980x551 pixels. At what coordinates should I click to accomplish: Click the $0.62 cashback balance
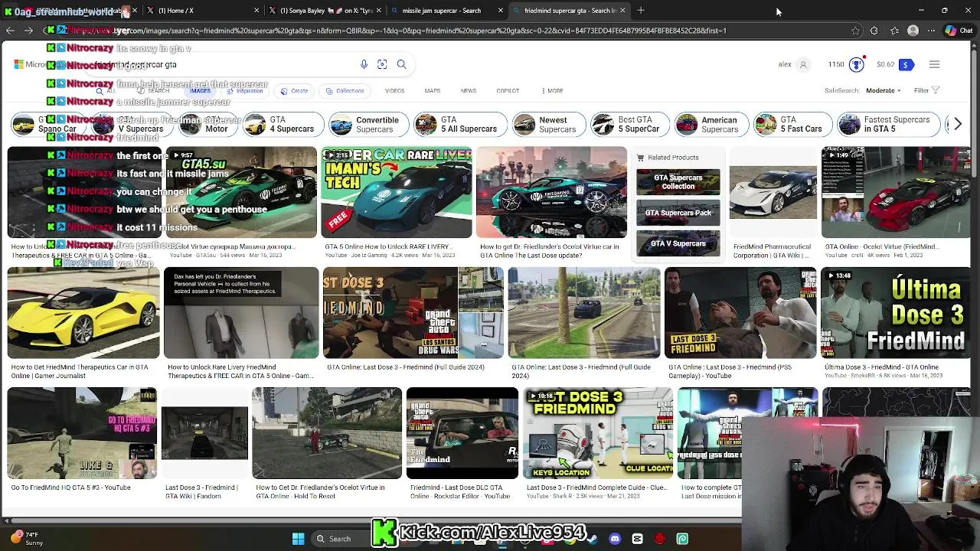pyautogui.click(x=886, y=64)
